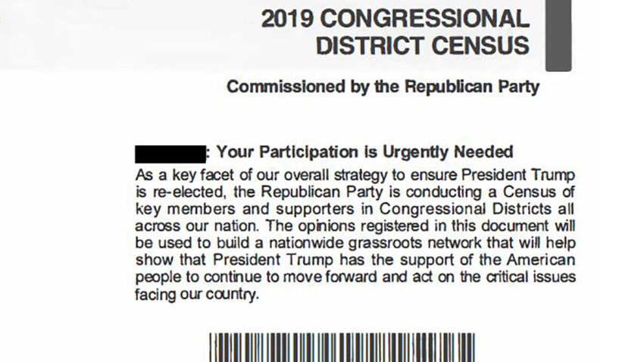644x362 pixels.
Task: Click the number '2019' in the title
Action: 287,19
